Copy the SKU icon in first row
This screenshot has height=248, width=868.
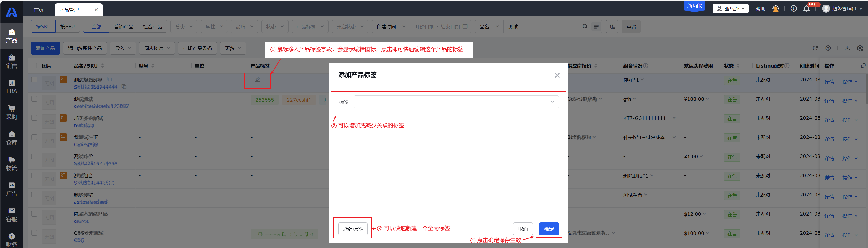click(124, 87)
